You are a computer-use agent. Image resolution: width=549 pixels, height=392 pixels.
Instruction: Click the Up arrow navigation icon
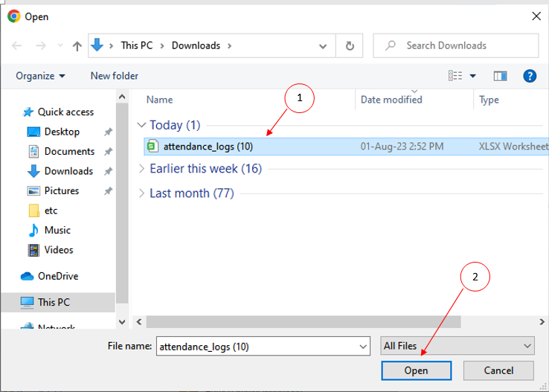coord(77,45)
